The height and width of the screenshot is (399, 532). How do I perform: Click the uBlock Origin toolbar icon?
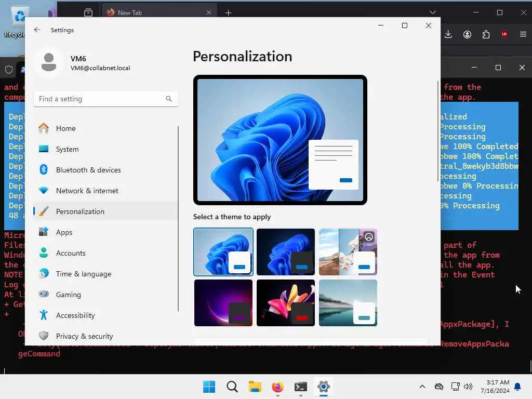pos(504,34)
